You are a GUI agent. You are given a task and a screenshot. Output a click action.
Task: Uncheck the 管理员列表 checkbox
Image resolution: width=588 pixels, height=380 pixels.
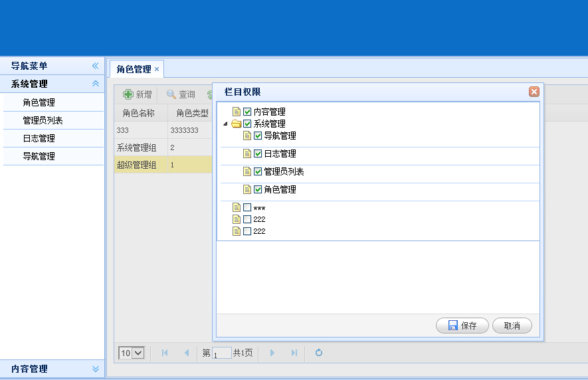258,171
